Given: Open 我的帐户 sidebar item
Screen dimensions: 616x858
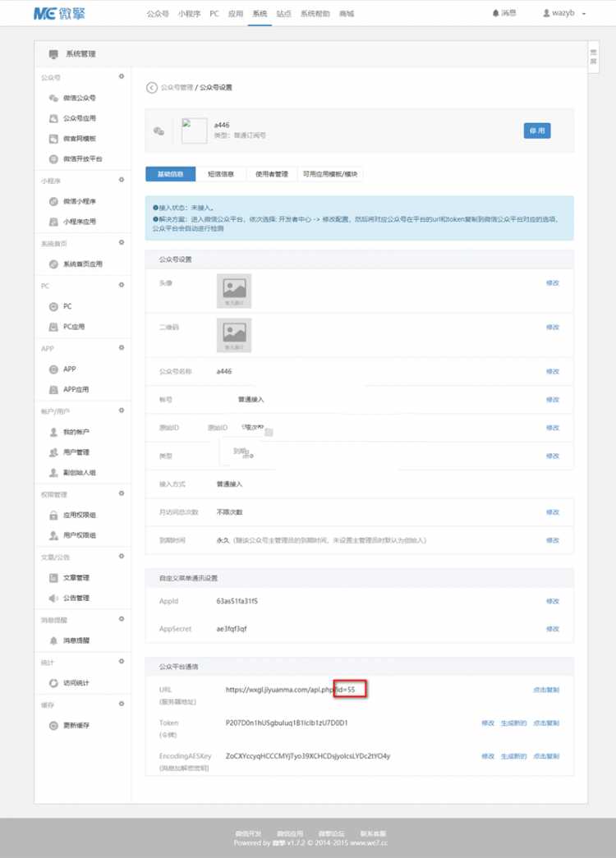Looking at the screenshot, I should 76,432.
